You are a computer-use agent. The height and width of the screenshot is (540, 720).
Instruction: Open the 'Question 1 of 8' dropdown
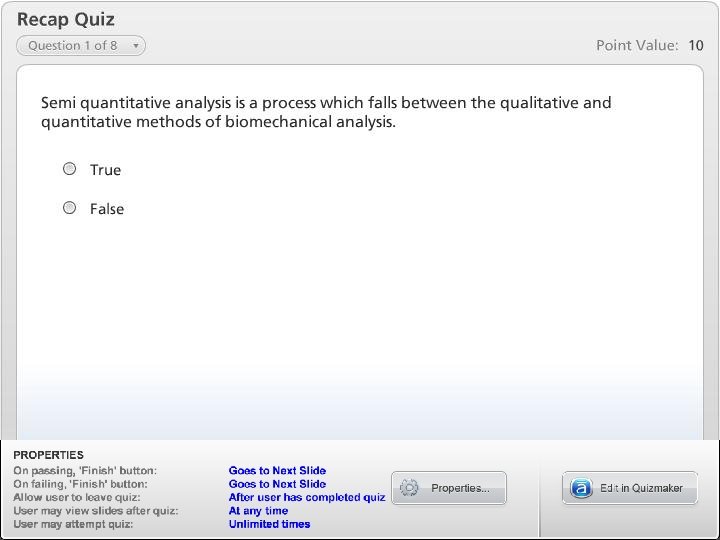80,46
